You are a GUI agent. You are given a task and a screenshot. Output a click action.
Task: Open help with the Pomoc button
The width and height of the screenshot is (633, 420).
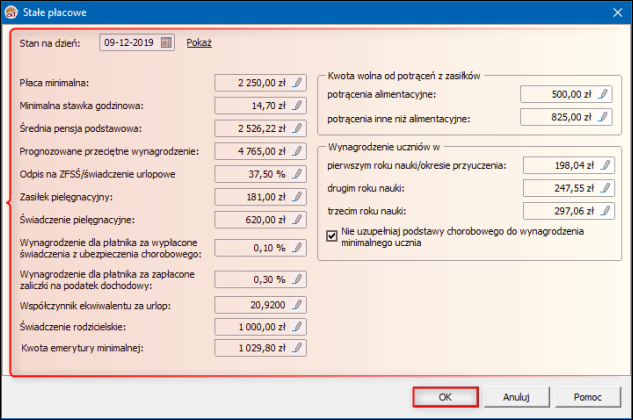[x=588, y=397]
